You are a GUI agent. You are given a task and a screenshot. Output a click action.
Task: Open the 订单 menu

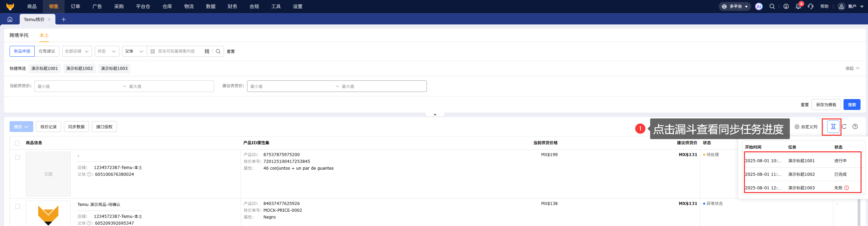click(x=75, y=6)
